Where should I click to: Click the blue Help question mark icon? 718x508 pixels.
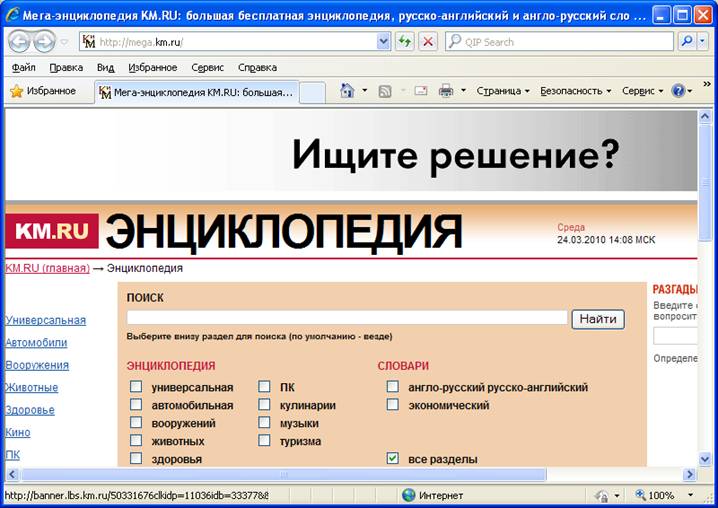678,91
